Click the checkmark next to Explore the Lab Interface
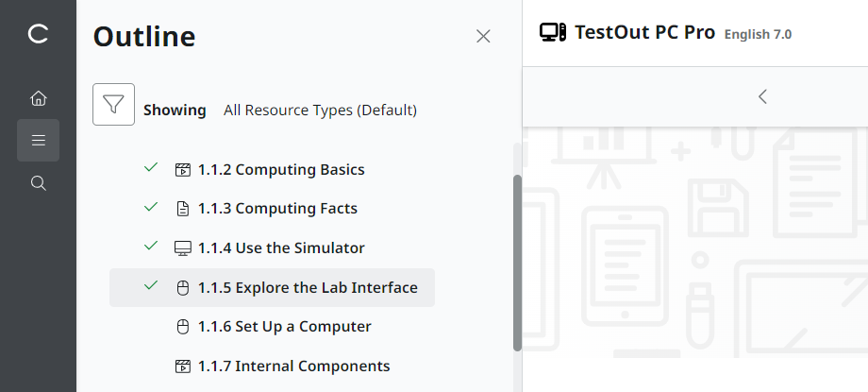 coord(150,286)
